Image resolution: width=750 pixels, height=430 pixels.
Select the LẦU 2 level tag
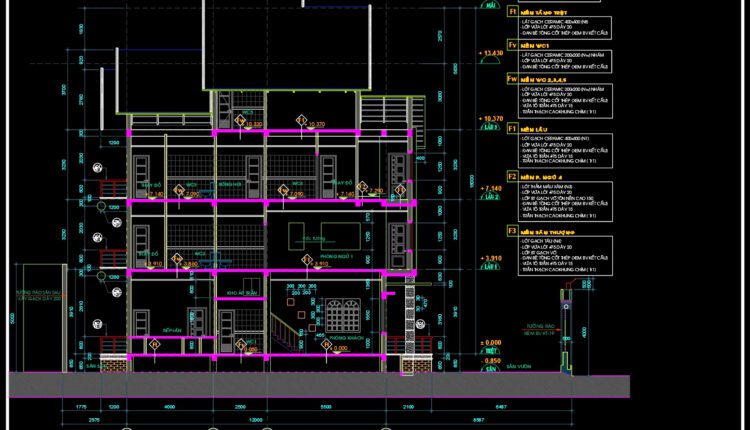click(491, 197)
